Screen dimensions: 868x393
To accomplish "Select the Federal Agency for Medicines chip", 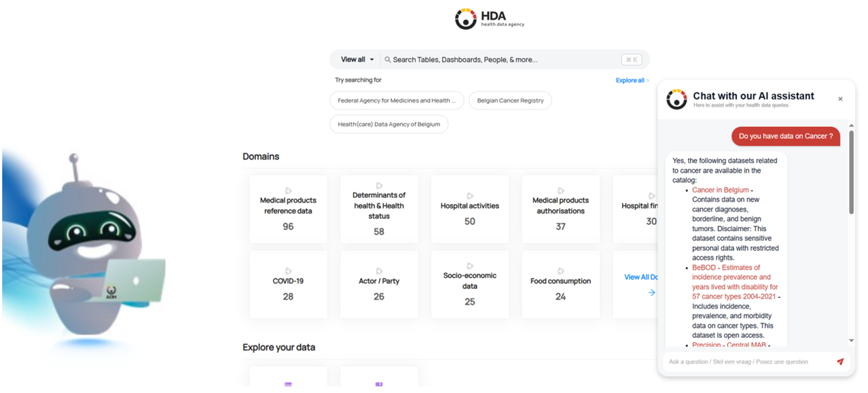I will [x=396, y=100].
